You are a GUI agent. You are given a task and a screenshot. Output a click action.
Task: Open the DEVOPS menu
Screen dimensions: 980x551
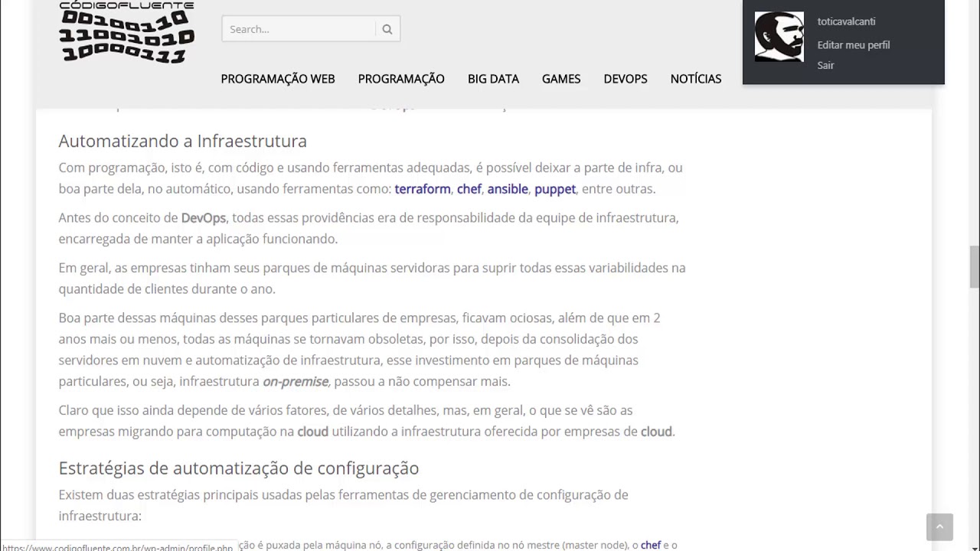[x=626, y=79]
